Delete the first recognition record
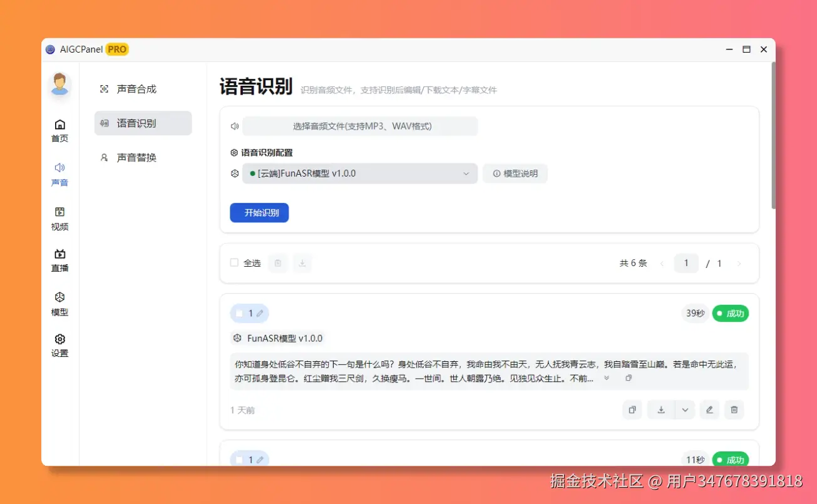This screenshot has height=504, width=817. pos(734,409)
